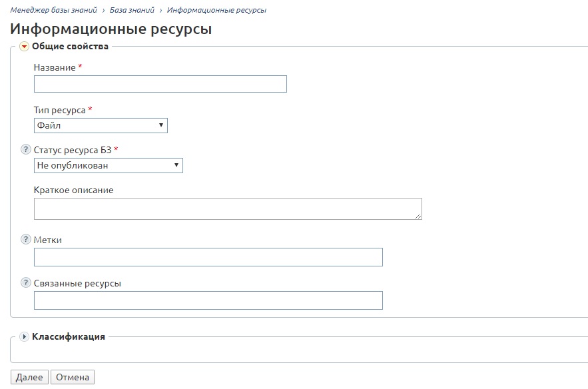Open the Информационные ресурсы breadcrumb link
The height and width of the screenshot is (389, 588).
click(216, 10)
